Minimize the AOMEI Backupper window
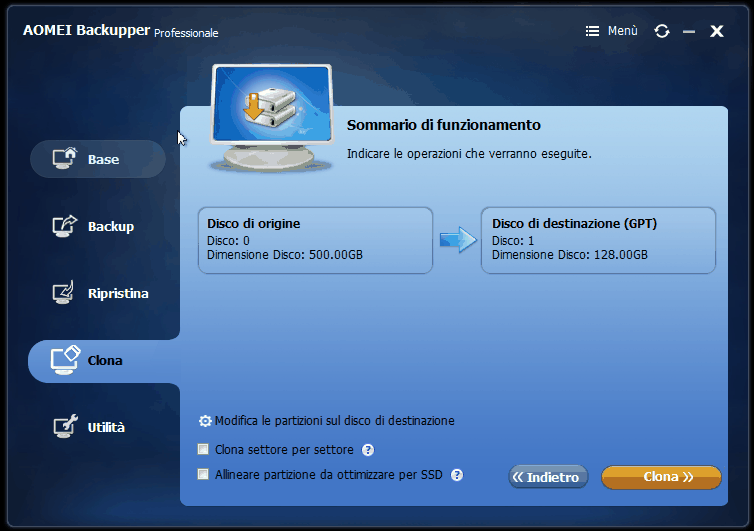The width and height of the screenshot is (754, 531). [x=689, y=32]
